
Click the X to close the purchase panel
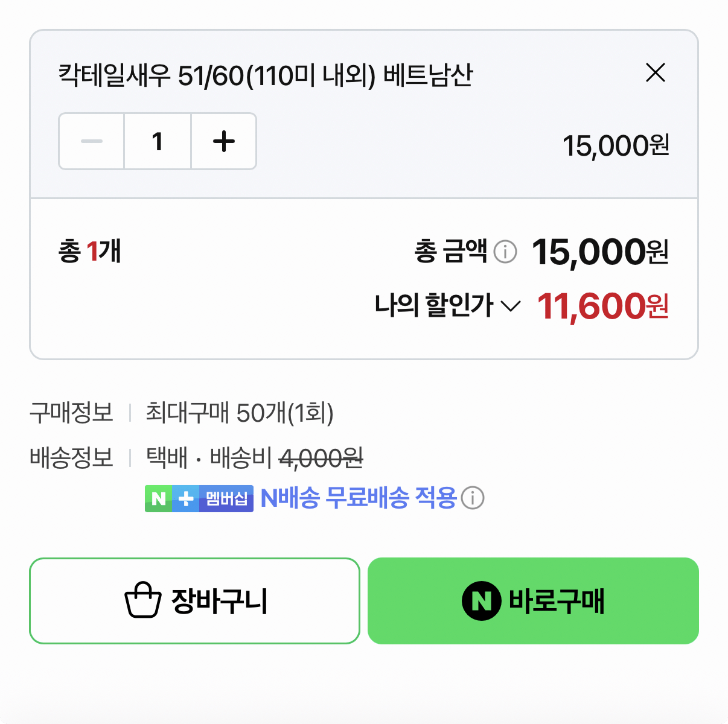click(x=656, y=74)
